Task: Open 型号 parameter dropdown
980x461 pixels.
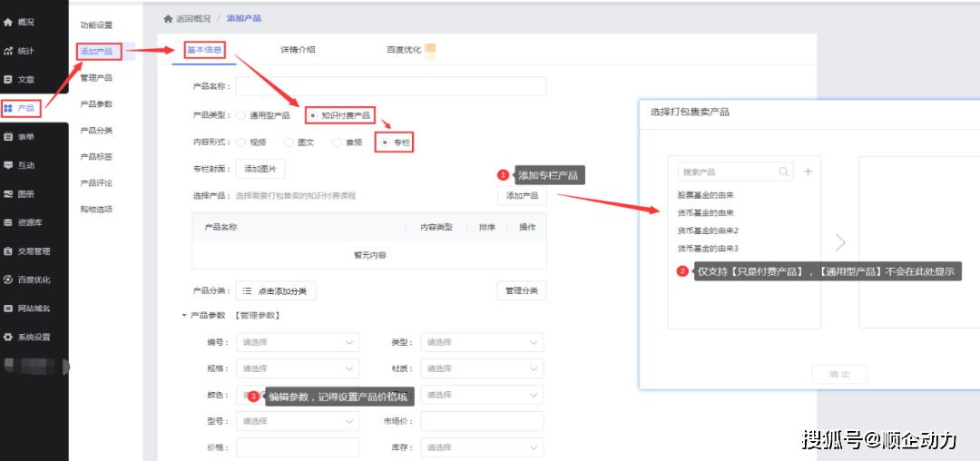Action: pos(298,422)
